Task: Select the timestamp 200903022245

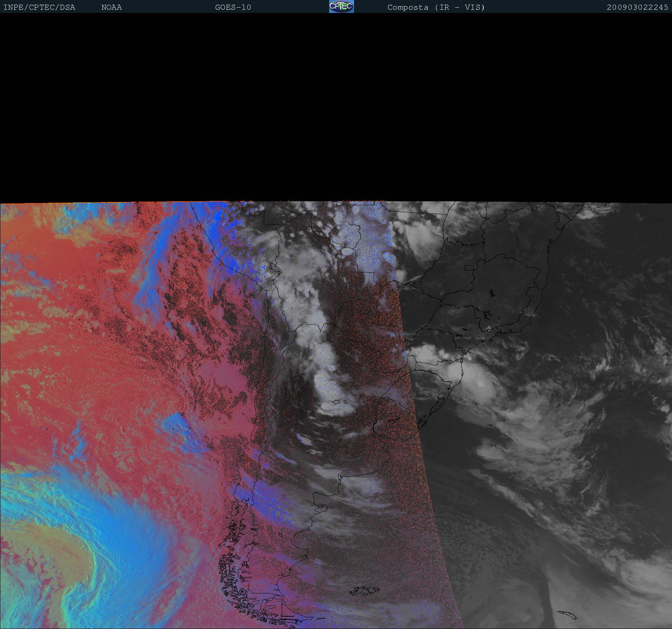Action: point(638,8)
